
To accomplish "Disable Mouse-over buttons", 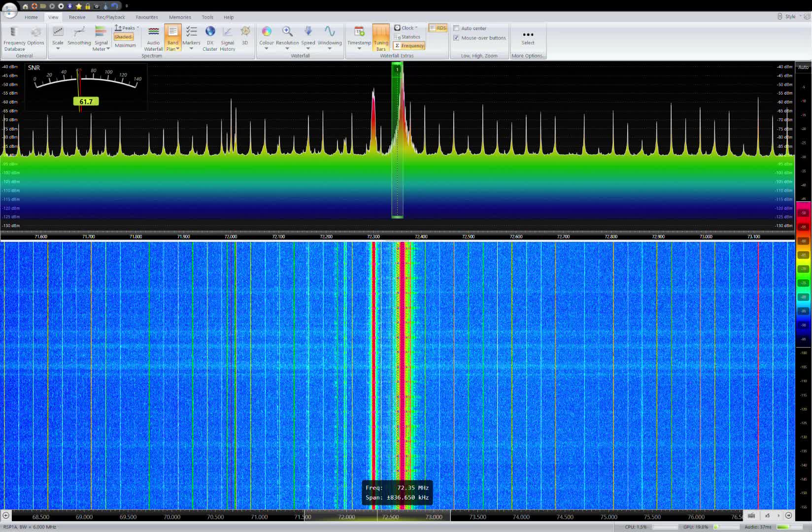I will (456, 37).
